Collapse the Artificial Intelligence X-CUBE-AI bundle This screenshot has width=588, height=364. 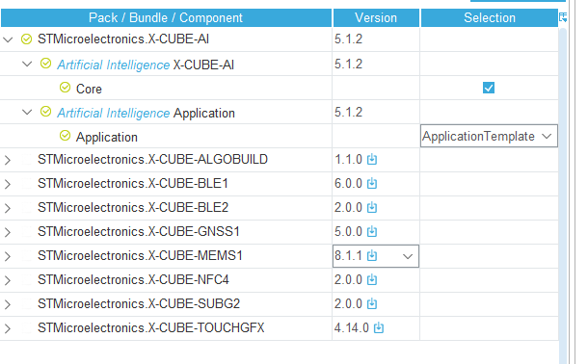click(27, 64)
